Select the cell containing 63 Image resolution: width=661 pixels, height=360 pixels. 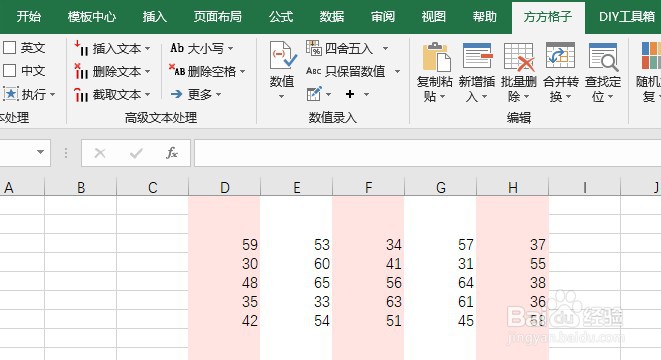pyautogui.click(x=368, y=301)
